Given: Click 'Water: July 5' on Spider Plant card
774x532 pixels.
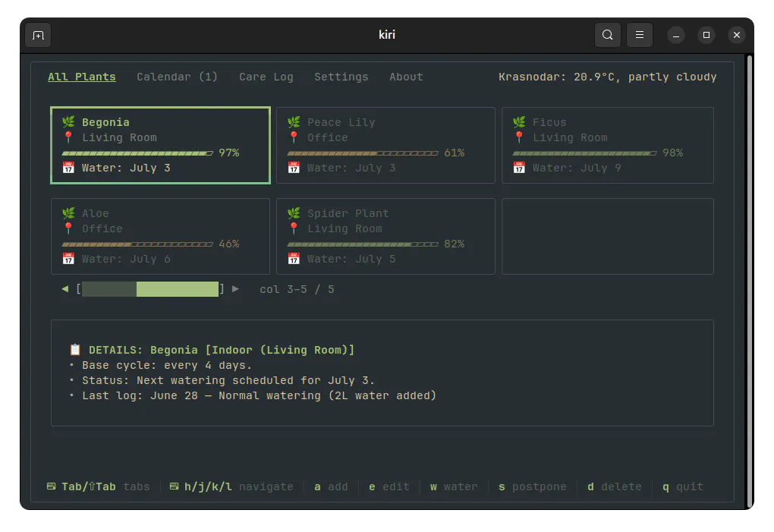Looking at the screenshot, I should pos(351,259).
